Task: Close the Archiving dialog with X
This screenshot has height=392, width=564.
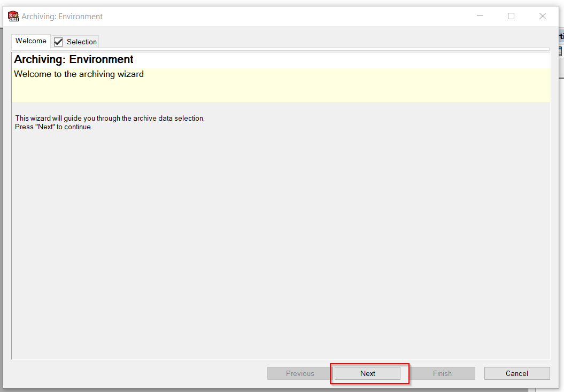Action: pyautogui.click(x=543, y=17)
